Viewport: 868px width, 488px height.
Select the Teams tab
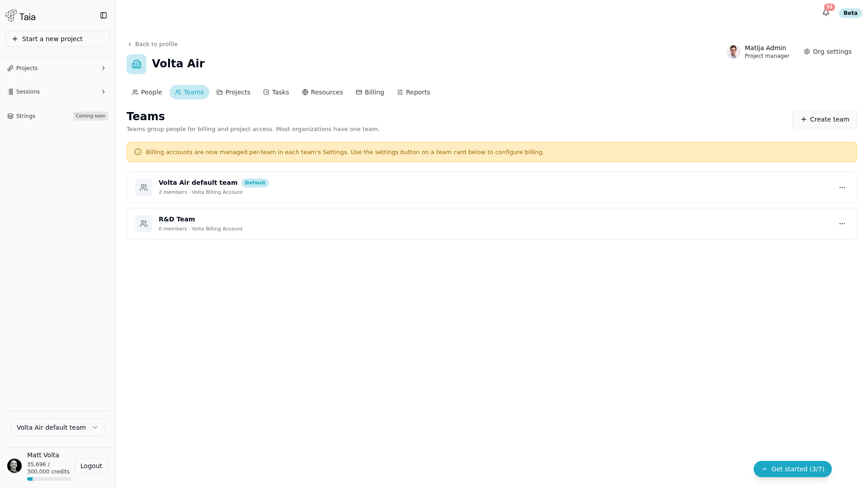click(x=189, y=92)
